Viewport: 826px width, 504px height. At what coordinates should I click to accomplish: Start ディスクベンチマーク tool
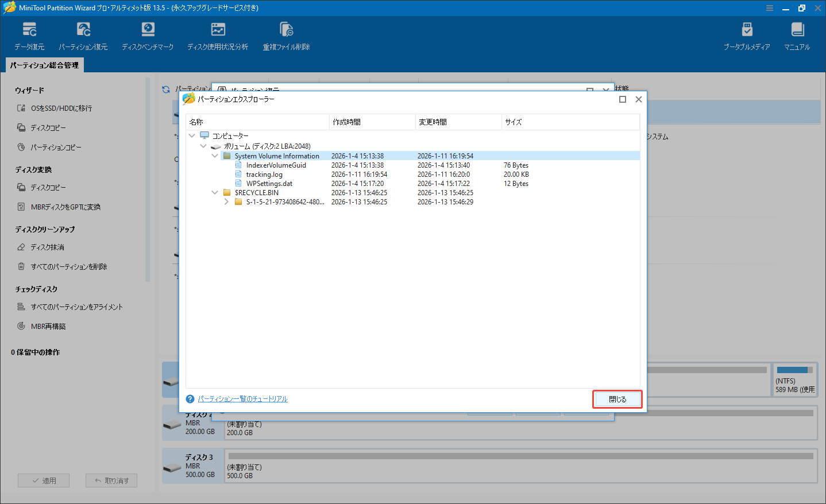(148, 35)
